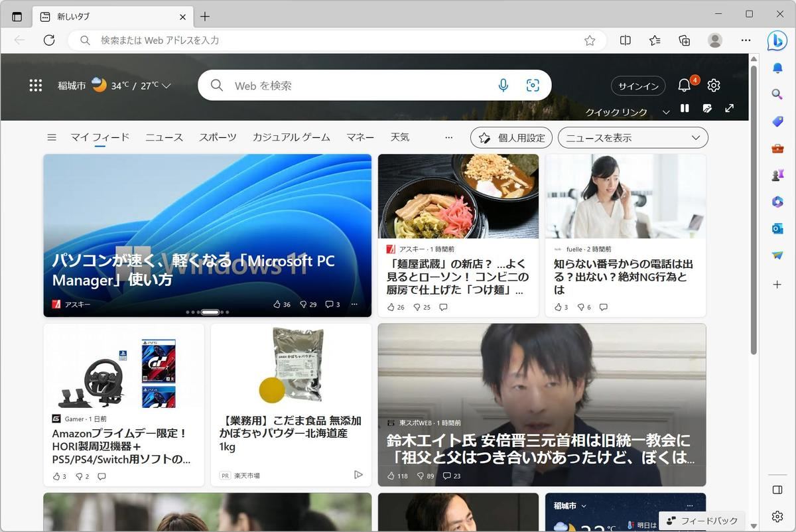Open the Bing chat sidebar icon
Image resolution: width=796 pixels, height=532 pixels.
(777, 40)
